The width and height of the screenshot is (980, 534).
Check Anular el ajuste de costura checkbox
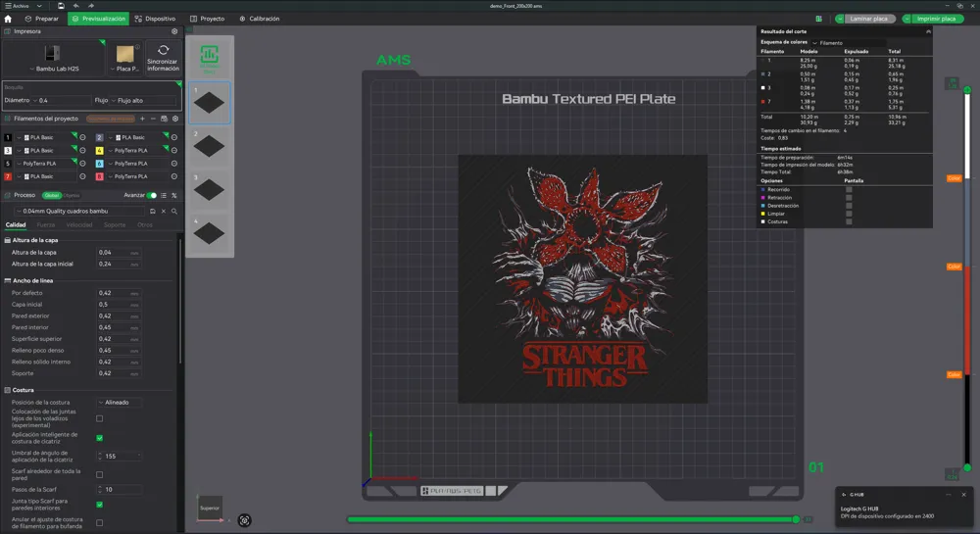pyautogui.click(x=99, y=523)
